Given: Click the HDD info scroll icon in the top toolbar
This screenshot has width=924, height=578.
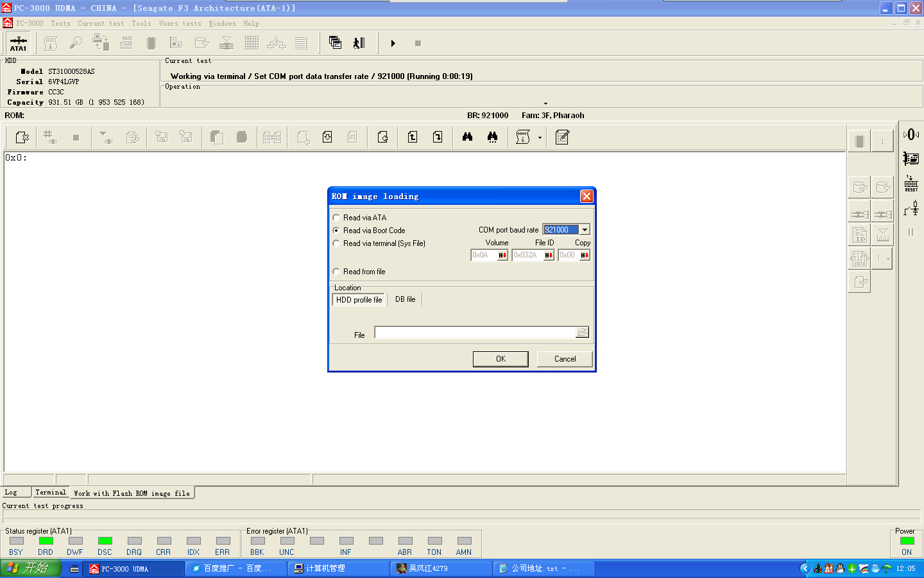Looking at the screenshot, I should point(51,43).
